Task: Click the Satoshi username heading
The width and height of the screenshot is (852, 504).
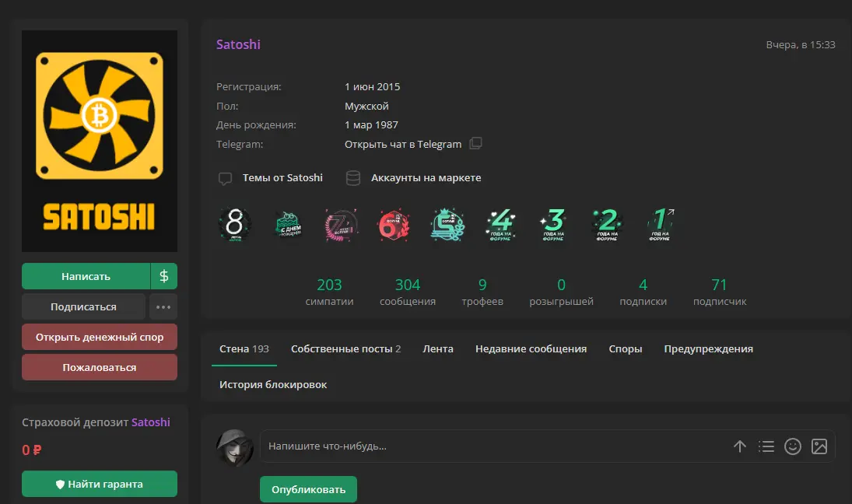Action: click(x=238, y=44)
